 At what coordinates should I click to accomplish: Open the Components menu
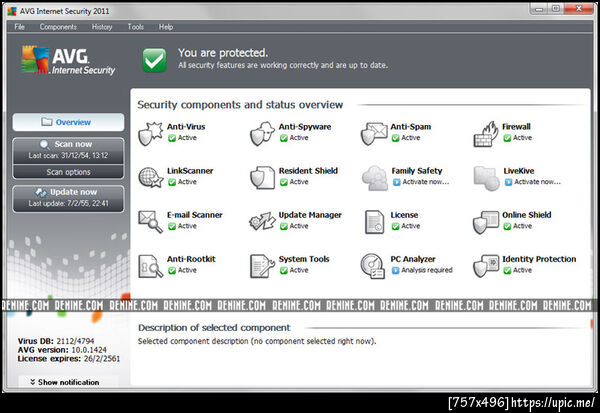[x=58, y=27]
